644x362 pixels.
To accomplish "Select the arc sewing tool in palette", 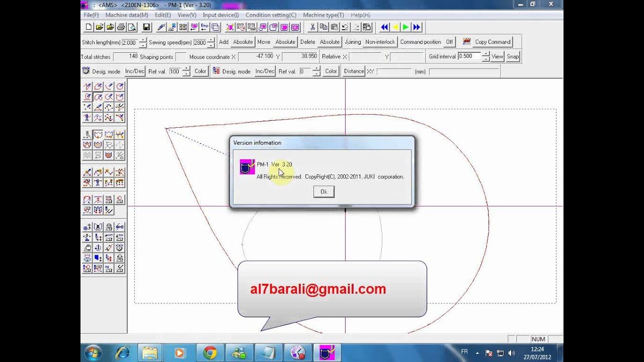I will click(x=109, y=86).
